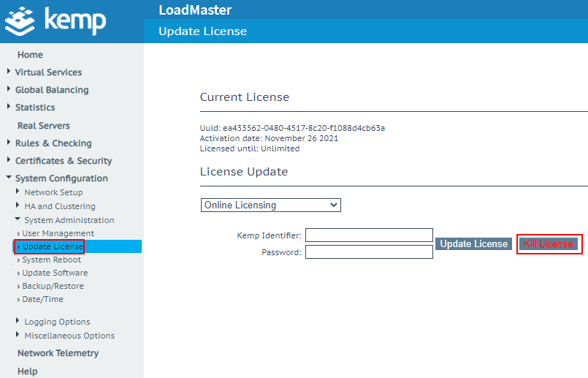588x378 pixels.
Task: Click the Update License button
Action: pos(473,244)
